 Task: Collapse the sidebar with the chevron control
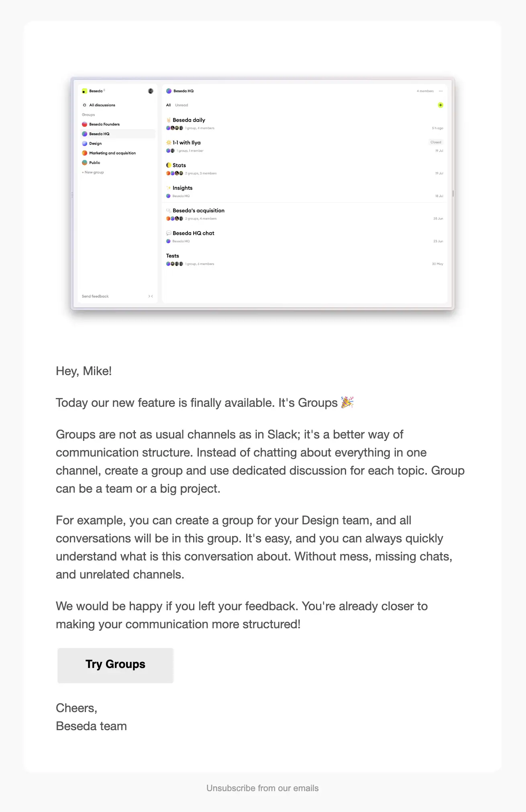pos(151,296)
